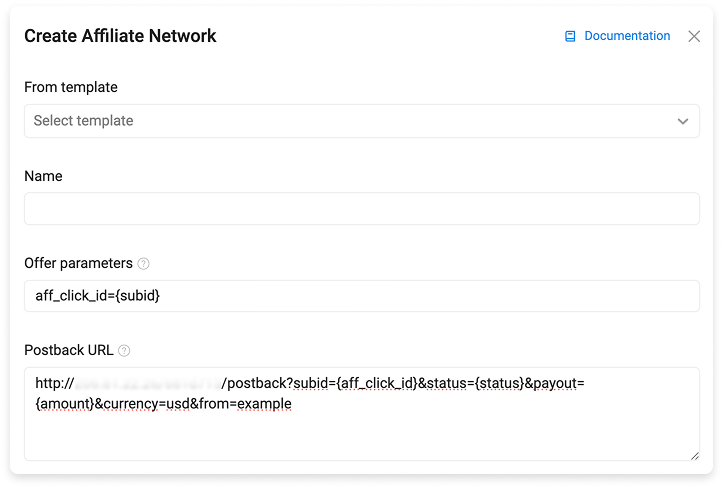Click the Documentation book icon
This screenshot has width=723, height=488.
[x=570, y=36]
